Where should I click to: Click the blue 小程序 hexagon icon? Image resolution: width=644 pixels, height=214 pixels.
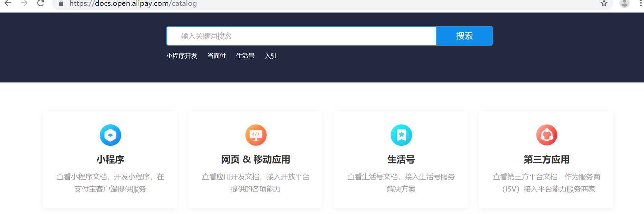[110, 135]
